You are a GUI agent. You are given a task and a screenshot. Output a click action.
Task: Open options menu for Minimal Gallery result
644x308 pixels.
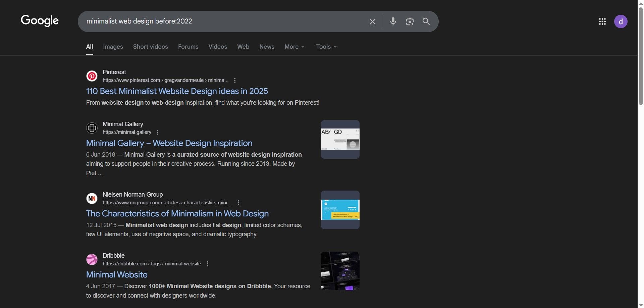tap(158, 132)
